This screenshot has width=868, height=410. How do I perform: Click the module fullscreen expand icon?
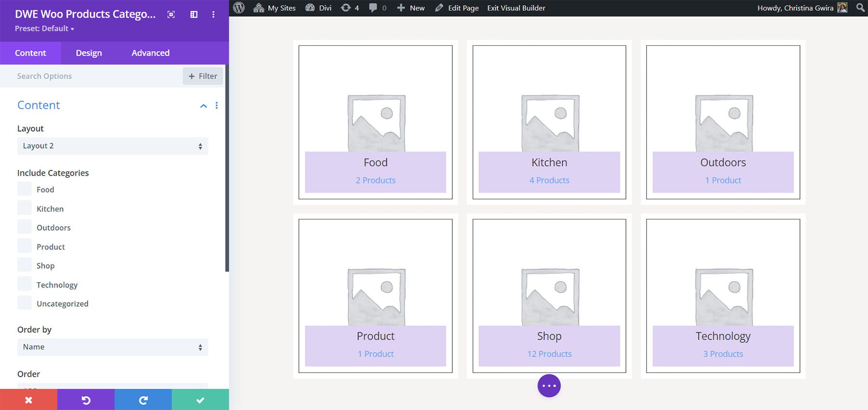[x=171, y=14]
